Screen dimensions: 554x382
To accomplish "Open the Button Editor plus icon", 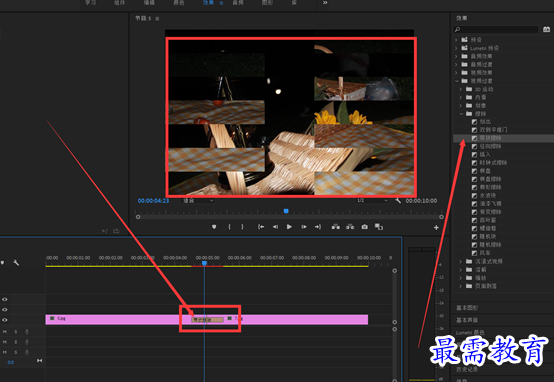I will coord(436,228).
